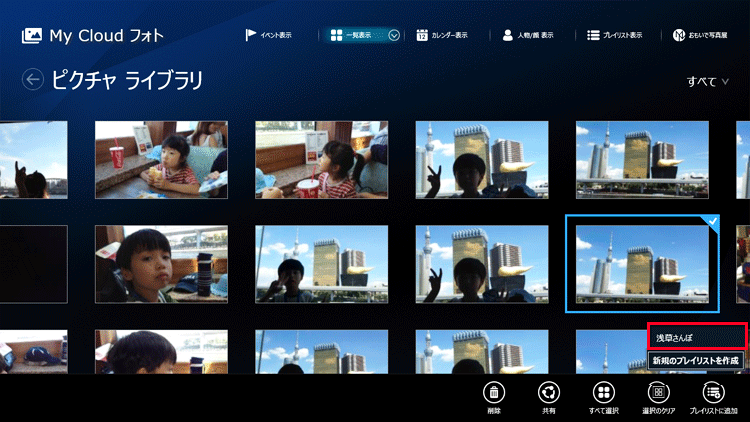
Task: Click the My Cloud フォト logo icon
Action: 32,35
